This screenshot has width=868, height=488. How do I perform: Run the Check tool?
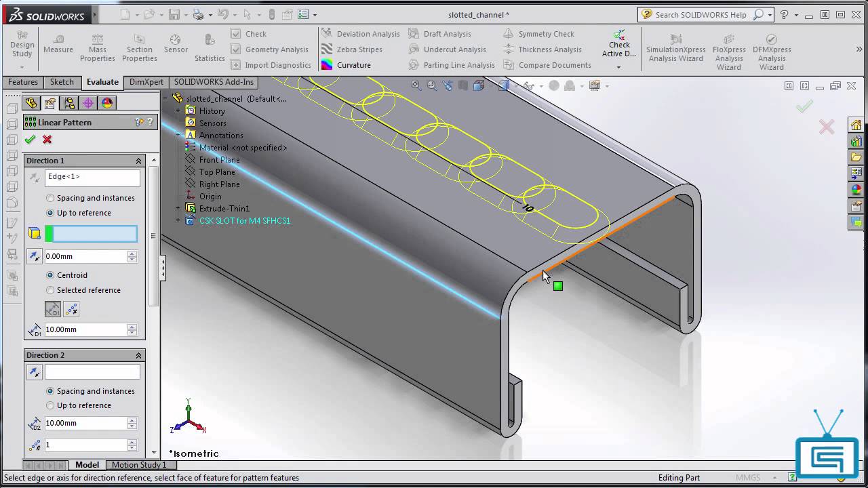249,34
